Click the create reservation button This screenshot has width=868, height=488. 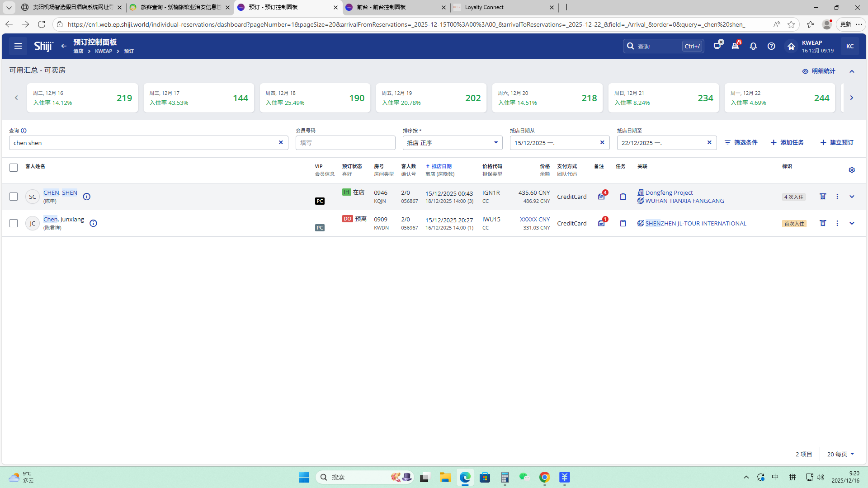click(837, 142)
